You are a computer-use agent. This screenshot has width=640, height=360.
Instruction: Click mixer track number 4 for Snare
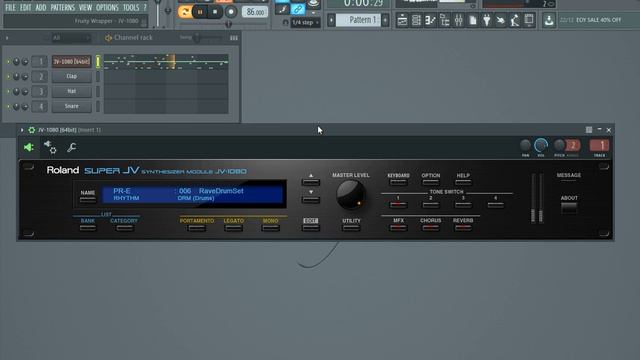pyautogui.click(x=40, y=107)
